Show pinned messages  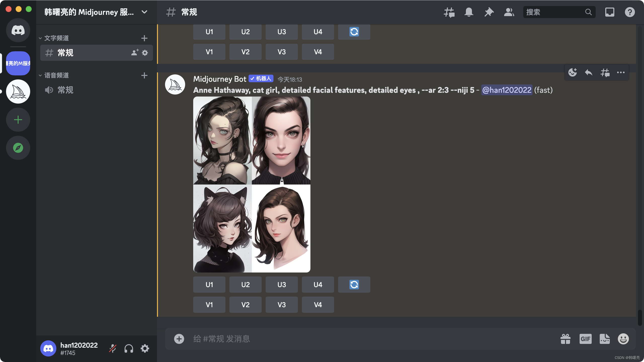pos(489,12)
